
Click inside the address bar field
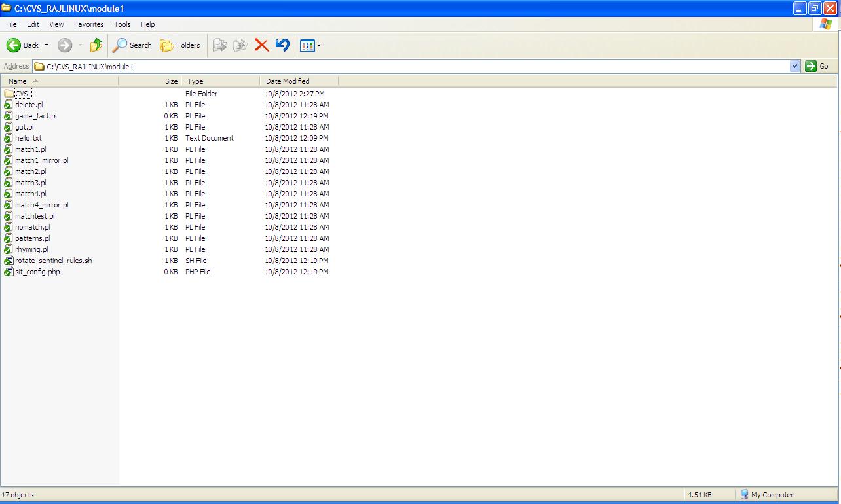pos(262,65)
